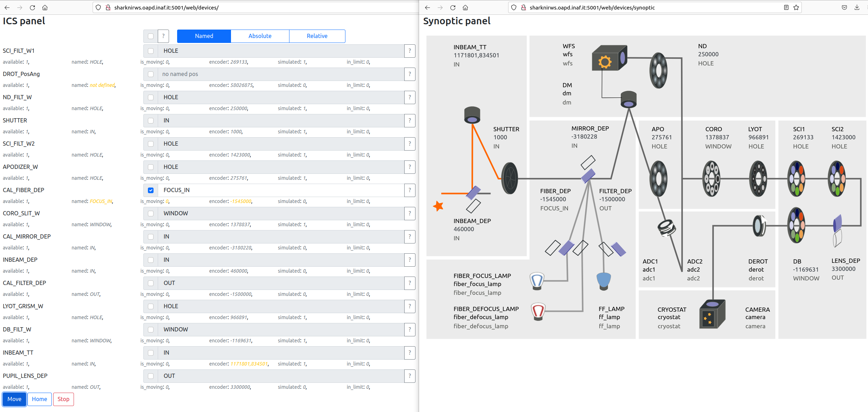This screenshot has height=412, width=868.
Task: Uncheck the CAL_FIBER_DEP checkbox
Action: coord(151,190)
